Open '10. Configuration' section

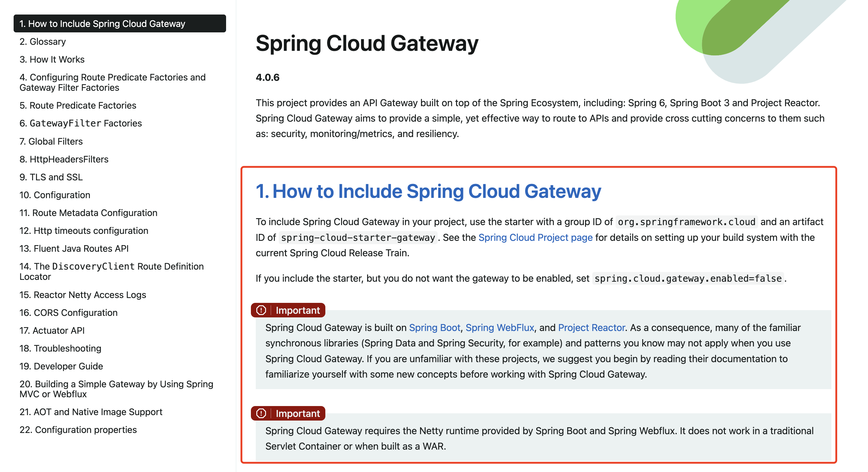pos(54,195)
